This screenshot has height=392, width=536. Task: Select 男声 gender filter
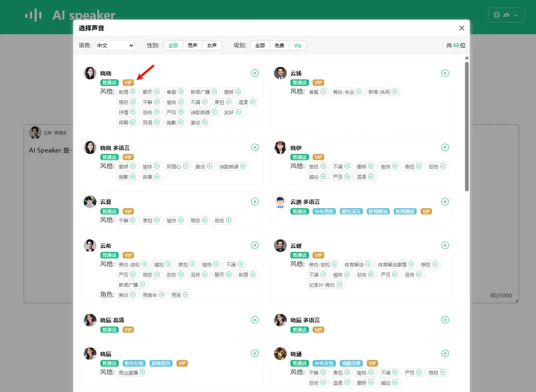[x=192, y=46]
